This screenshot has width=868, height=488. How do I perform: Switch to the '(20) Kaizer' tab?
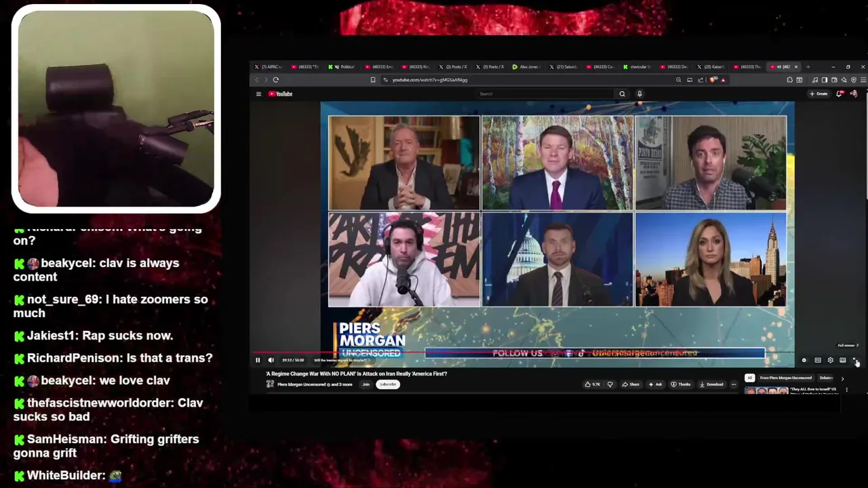coord(712,66)
